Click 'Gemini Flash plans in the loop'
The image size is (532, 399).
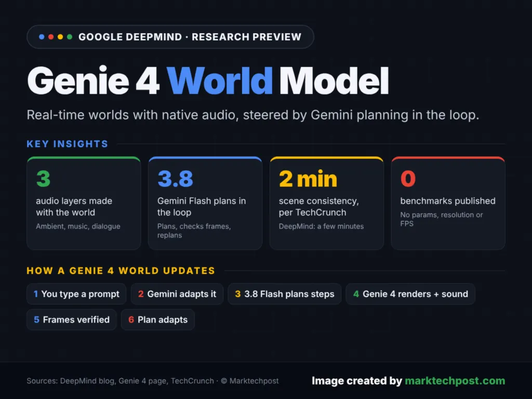click(x=202, y=207)
